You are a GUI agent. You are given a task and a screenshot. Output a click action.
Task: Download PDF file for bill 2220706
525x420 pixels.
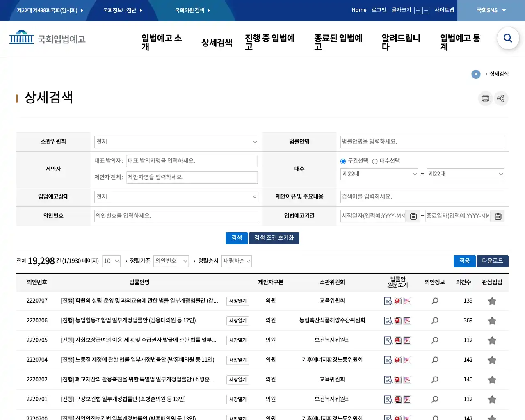pos(407,321)
